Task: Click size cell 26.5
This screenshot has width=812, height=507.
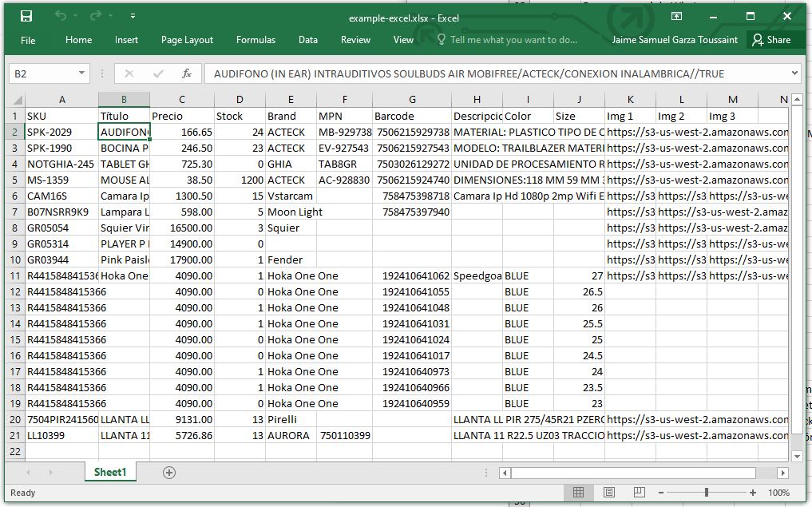Action: (x=579, y=292)
